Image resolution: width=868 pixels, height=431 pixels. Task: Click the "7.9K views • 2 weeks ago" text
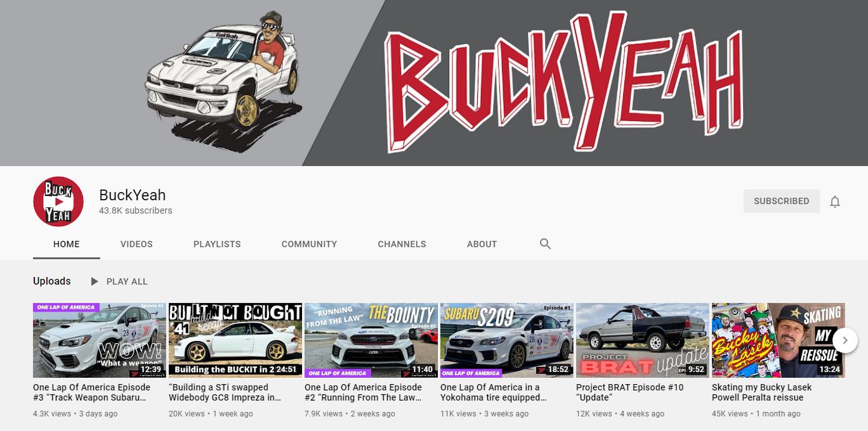click(350, 414)
